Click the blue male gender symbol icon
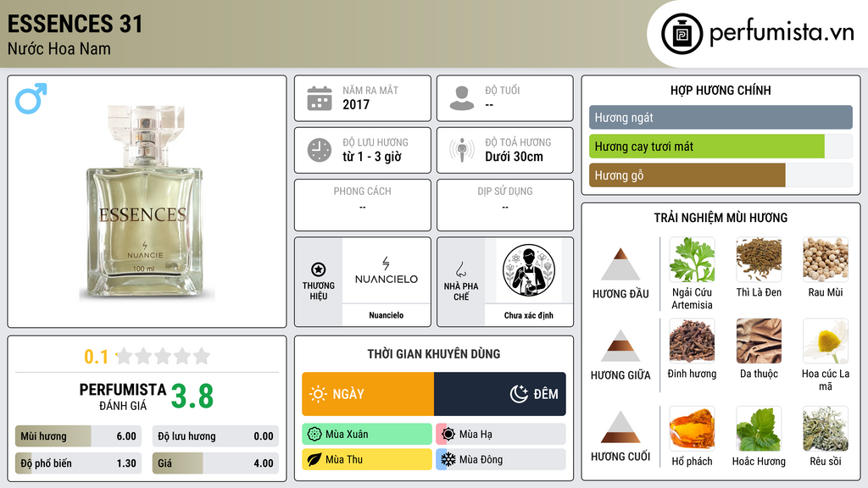 (31, 98)
